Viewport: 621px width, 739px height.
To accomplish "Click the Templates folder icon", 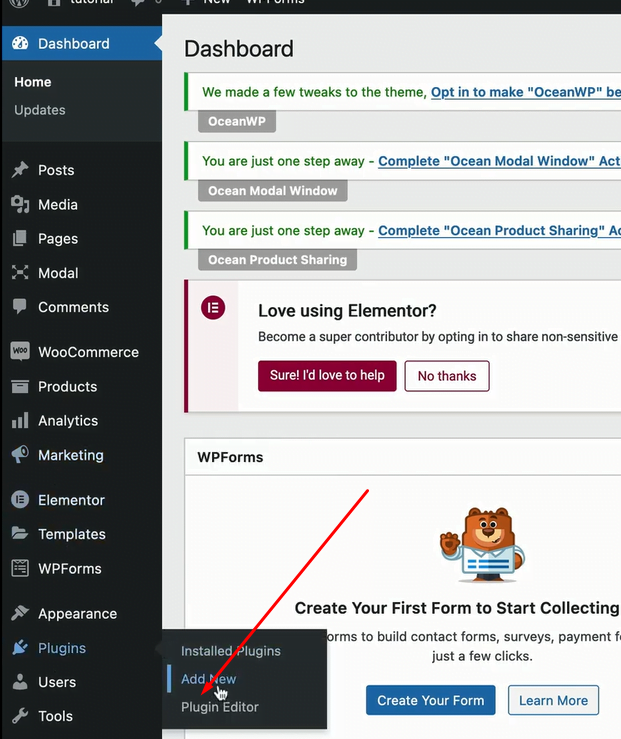I will click(20, 534).
